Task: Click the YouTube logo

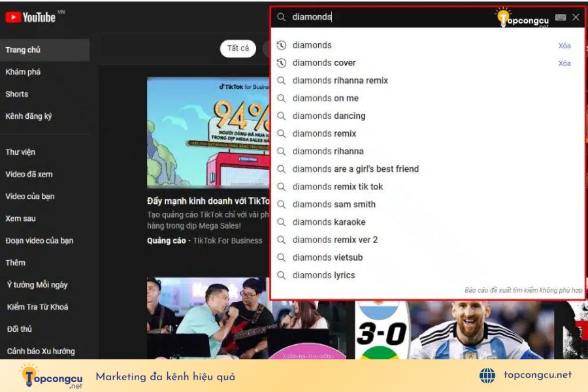Action: (30, 17)
